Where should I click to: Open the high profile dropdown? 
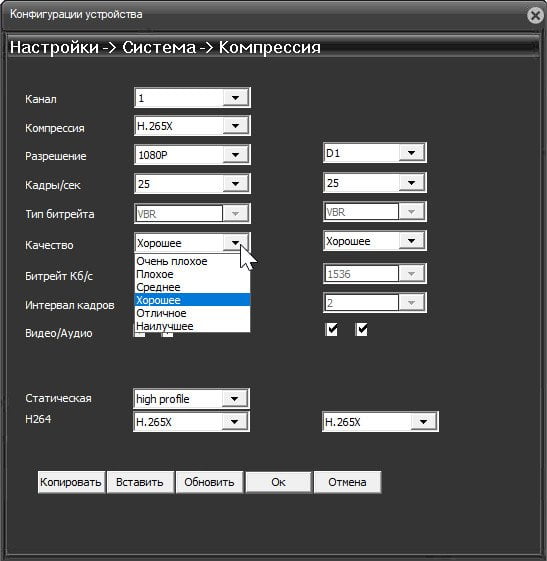pyautogui.click(x=191, y=399)
